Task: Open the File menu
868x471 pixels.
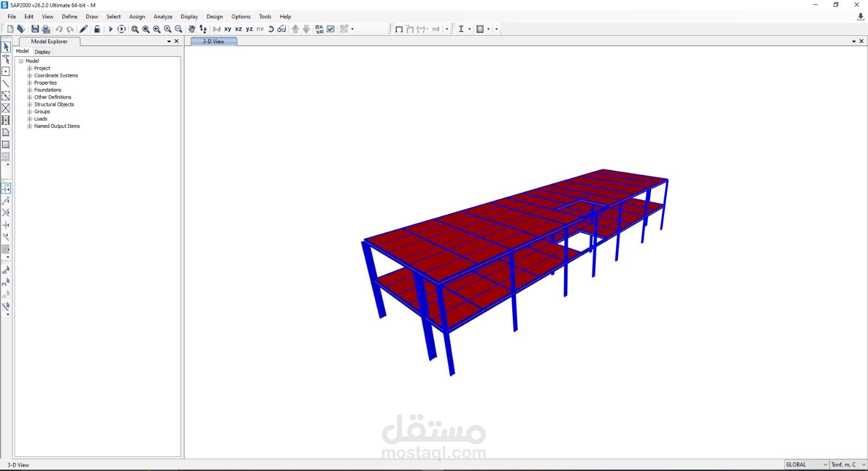Action: [12, 17]
